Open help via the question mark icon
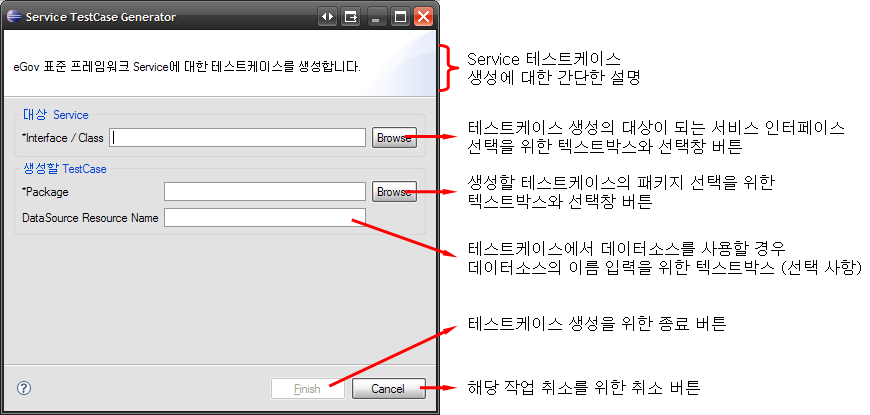Viewport: 870px width, 415px height. tap(24, 388)
